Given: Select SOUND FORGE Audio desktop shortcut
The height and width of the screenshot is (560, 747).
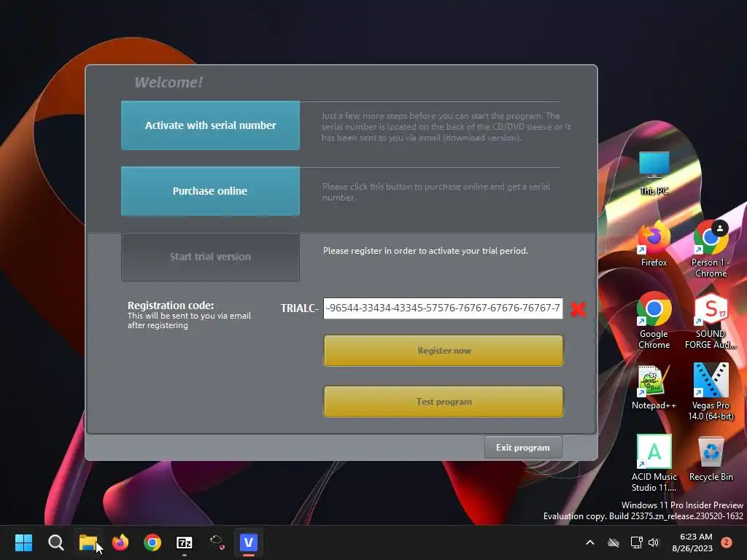Looking at the screenshot, I should [711, 321].
